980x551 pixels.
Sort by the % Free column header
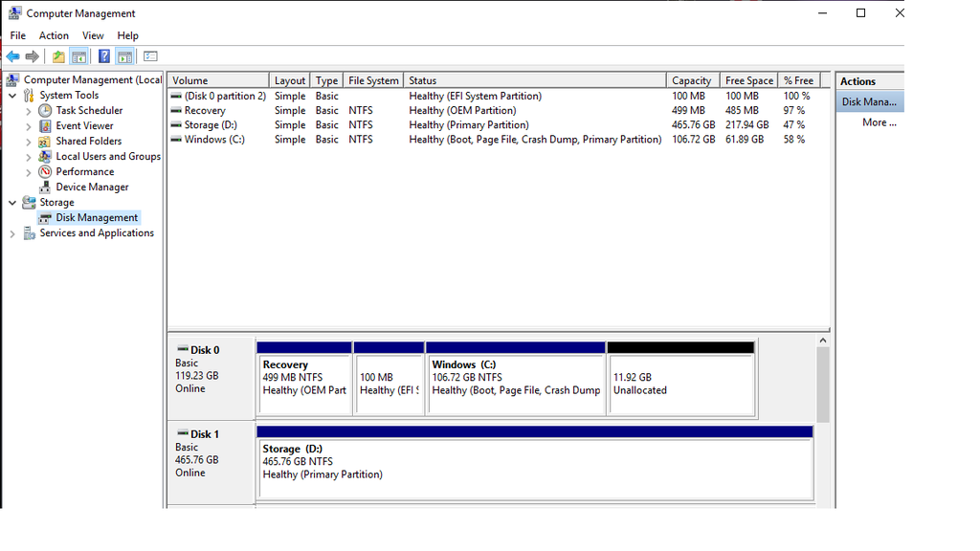click(799, 80)
